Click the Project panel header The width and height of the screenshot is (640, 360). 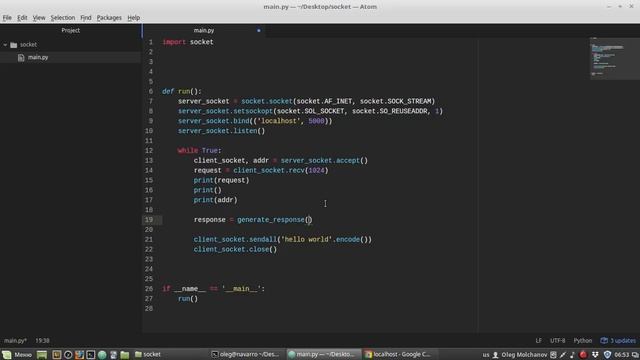click(70, 30)
